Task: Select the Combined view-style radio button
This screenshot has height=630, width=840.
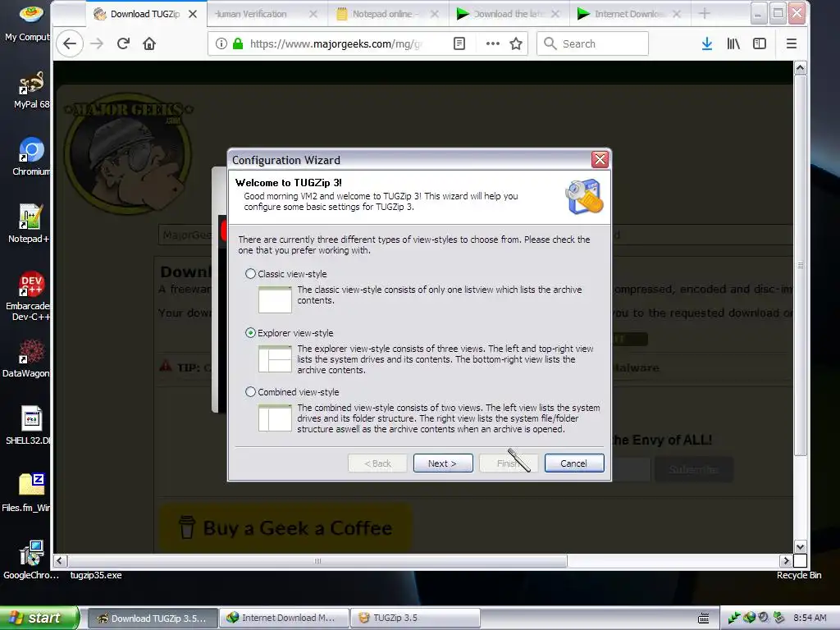Action: pyautogui.click(x=250, y=391)
